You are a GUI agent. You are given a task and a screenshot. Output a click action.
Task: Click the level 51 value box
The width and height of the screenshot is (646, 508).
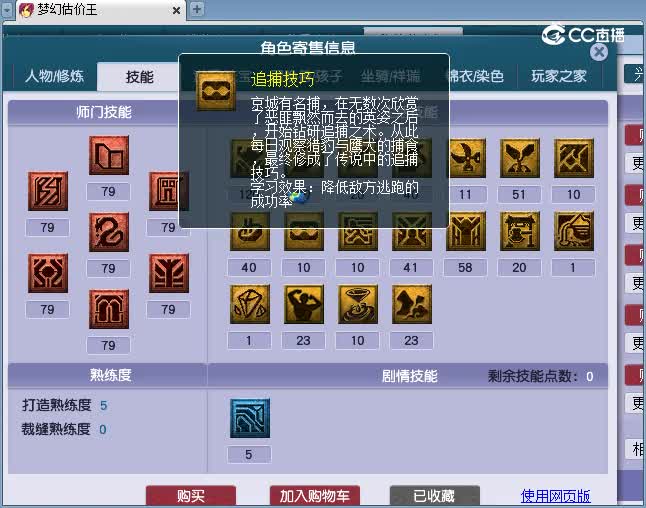coord(519,194)
